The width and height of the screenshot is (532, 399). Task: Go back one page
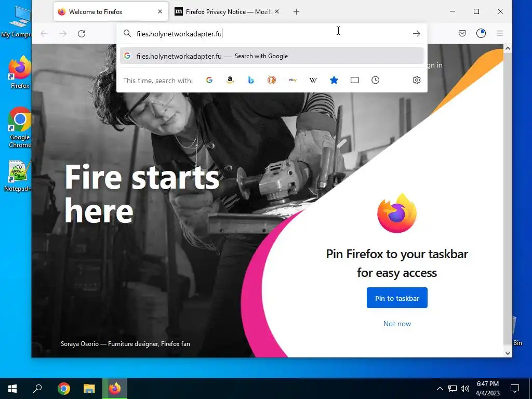(44, 34)
